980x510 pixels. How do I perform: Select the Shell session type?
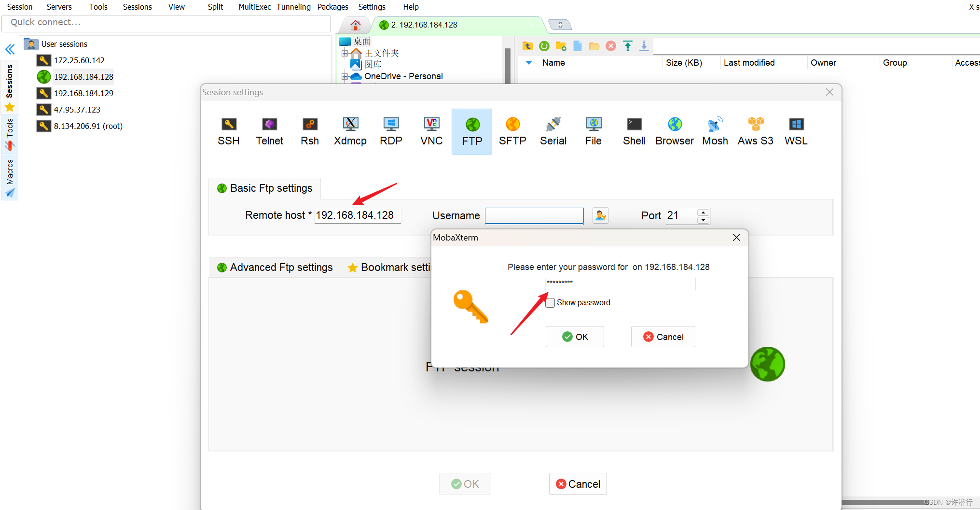pyautogui.click(x=634, y=131)
